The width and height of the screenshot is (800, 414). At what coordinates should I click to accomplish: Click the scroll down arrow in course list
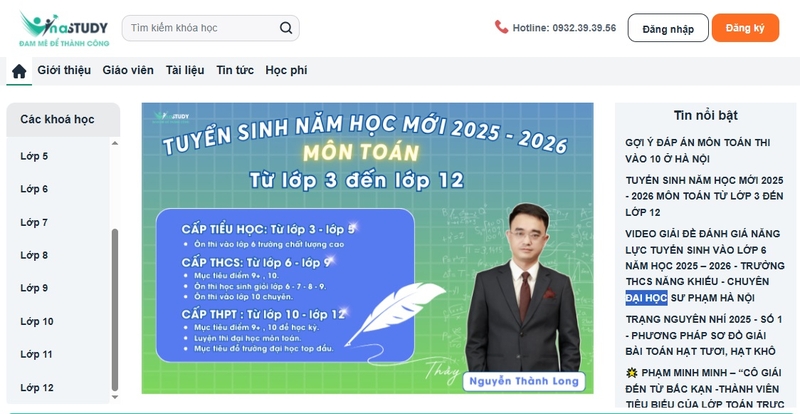coord(115,397)
